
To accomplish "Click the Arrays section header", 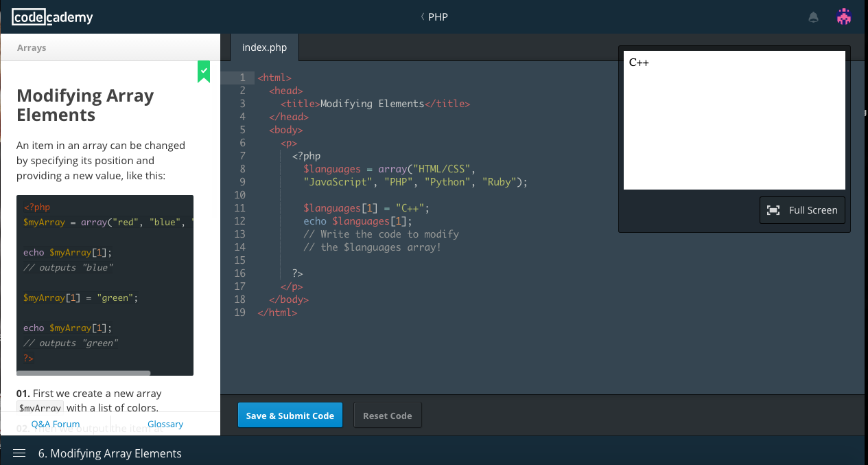I will 32,48.
